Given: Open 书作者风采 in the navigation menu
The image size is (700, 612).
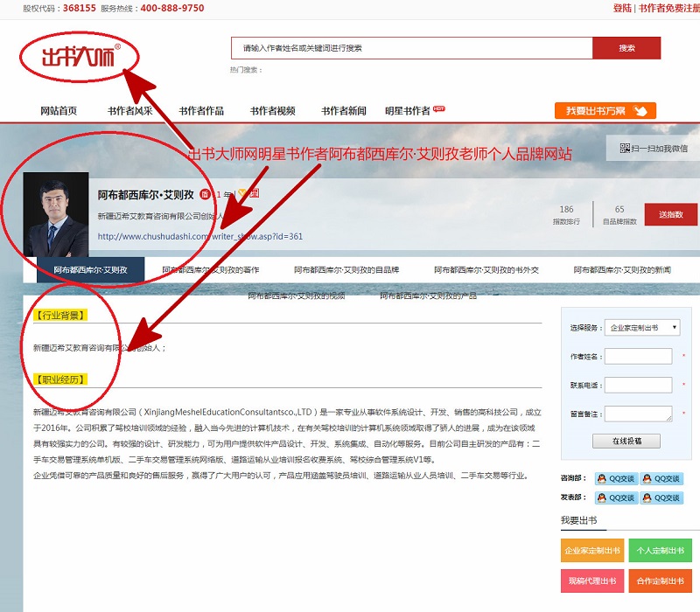Looking at the screenshot, I should 130,111.
